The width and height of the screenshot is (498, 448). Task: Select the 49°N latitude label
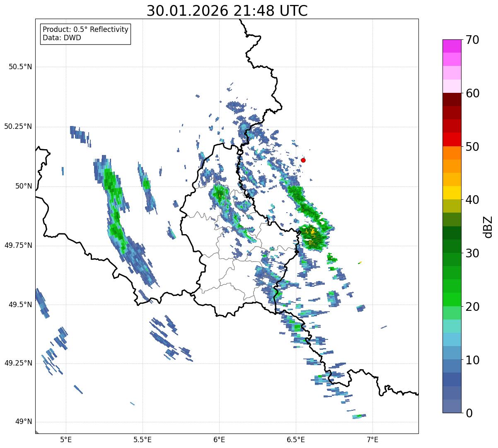(x=24, y=422)
